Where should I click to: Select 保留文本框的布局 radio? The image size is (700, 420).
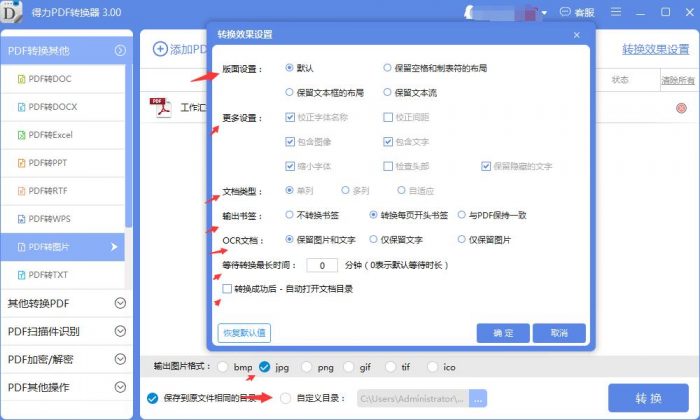tap(289, 92)
